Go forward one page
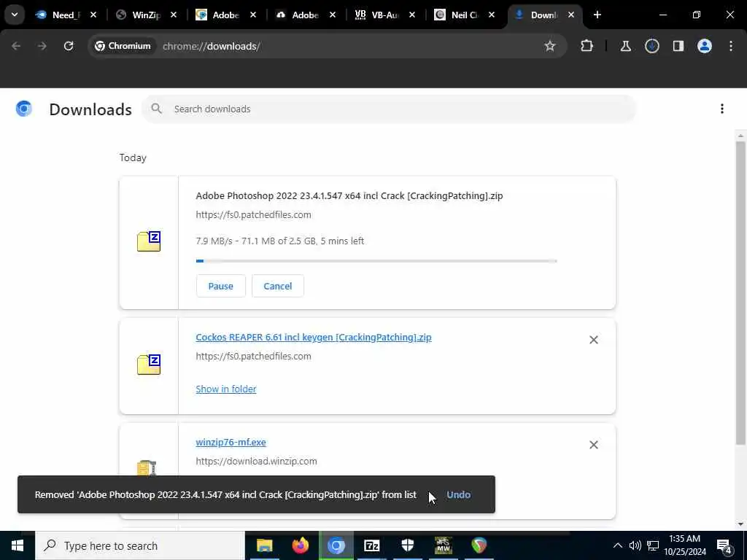This screenshot has height=560, width=747. click(x=42, y=46)
